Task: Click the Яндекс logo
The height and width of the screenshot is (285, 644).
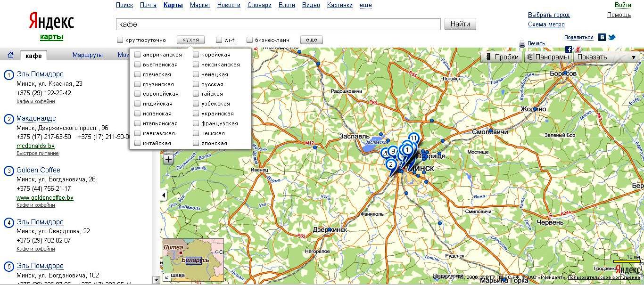Action: [x=52, y=21]
